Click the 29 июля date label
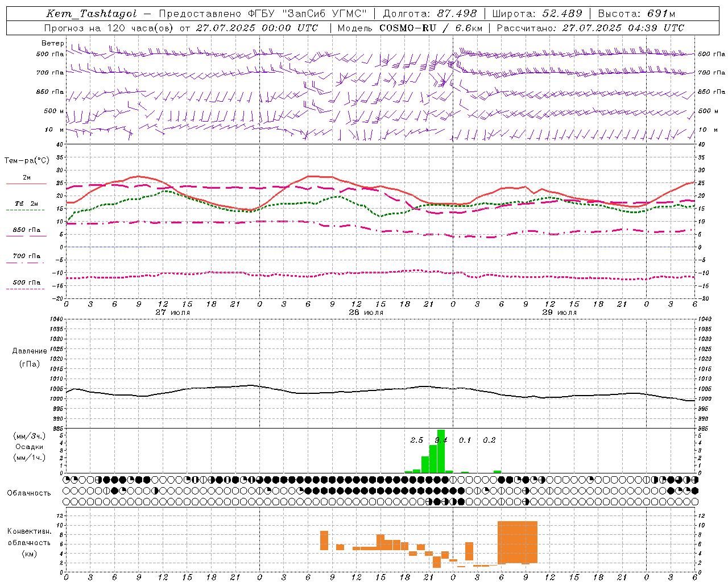 pos(560,313)
